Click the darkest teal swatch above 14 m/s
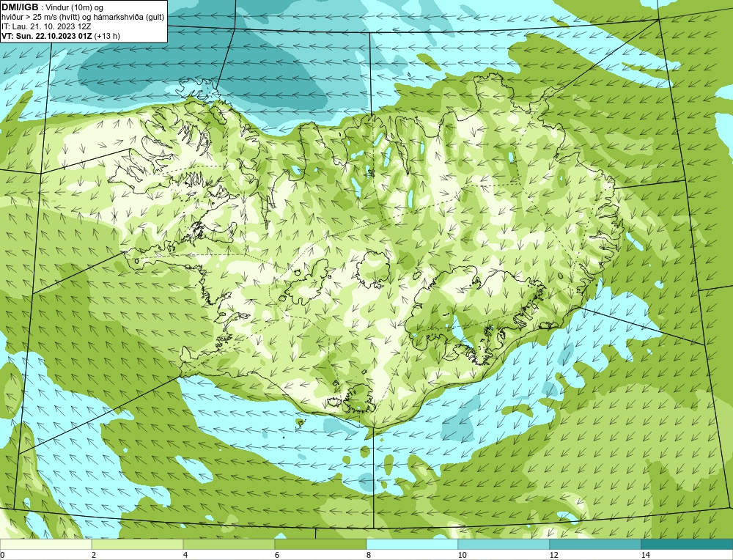This screenshot has width=733, height=560. 688,544
